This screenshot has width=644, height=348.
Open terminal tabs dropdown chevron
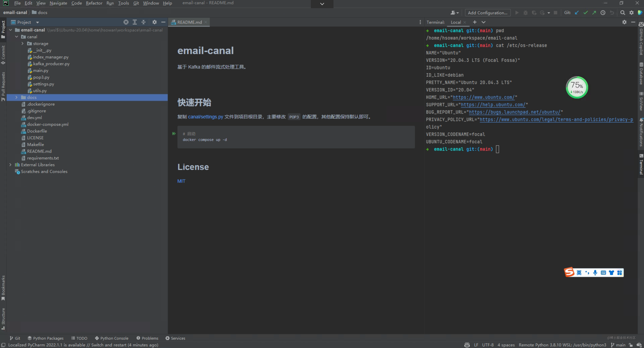coord(483,22)
